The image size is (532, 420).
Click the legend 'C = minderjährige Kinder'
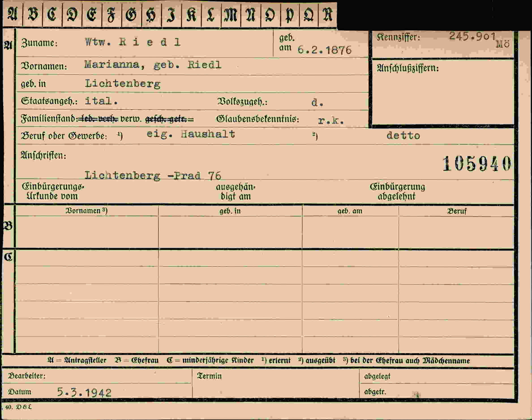(210, 361)
